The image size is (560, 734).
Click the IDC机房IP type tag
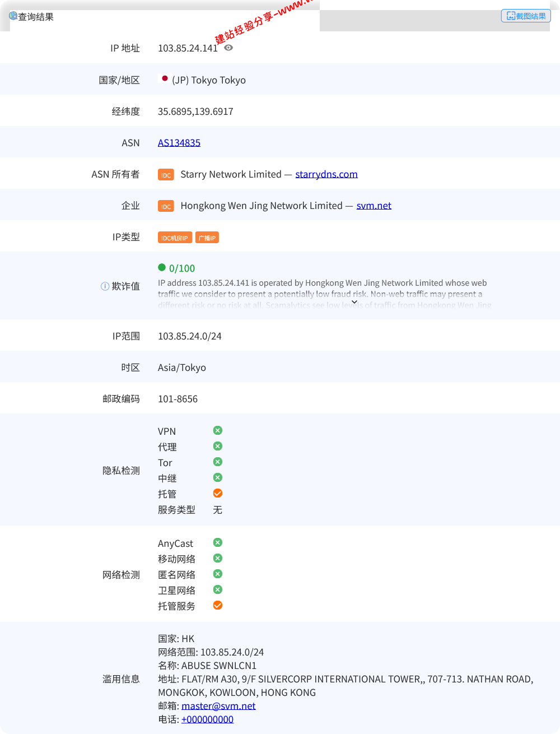[x=175, y=238]
